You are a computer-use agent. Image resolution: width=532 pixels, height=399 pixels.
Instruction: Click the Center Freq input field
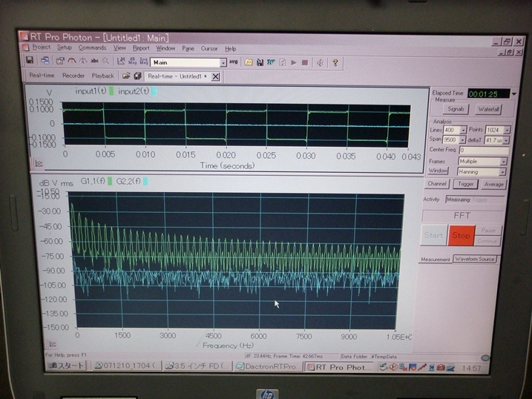tap(484, 150)
